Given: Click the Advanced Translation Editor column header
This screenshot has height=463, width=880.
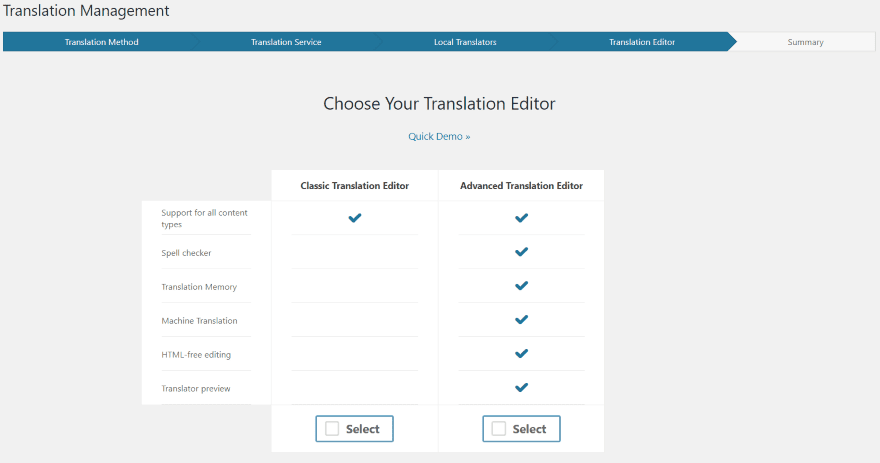Looking at the screenshot, I should (521, 186).
